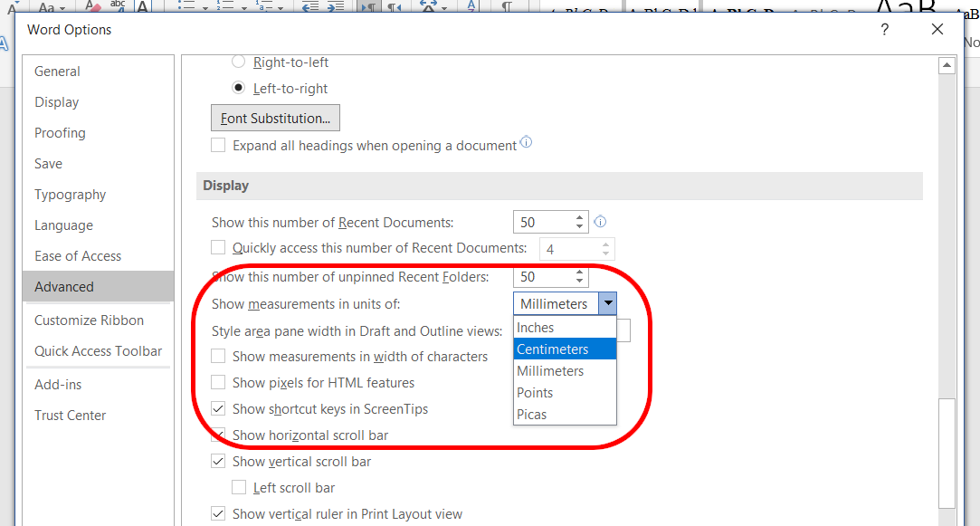Switch to the Proofing category
This screenshot has height=526, width=980.
(60, 132)
